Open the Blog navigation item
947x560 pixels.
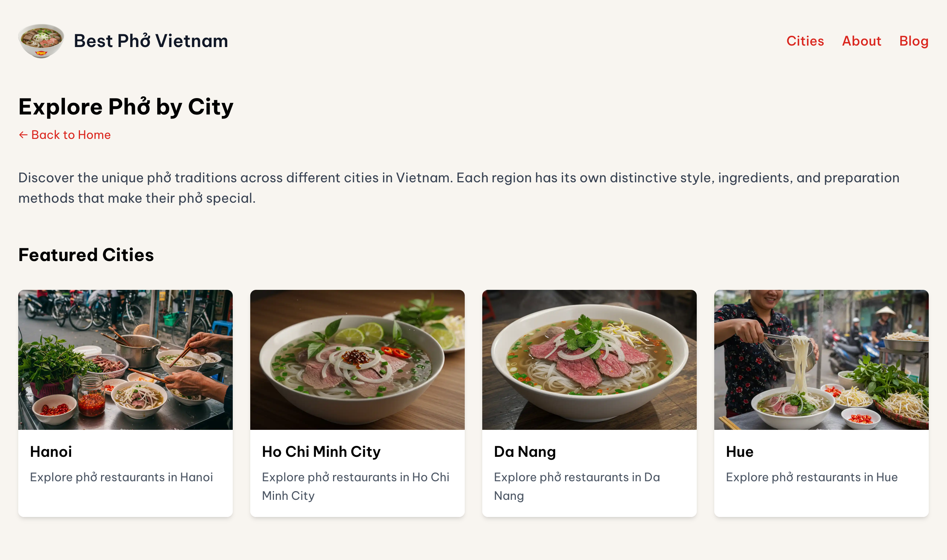click(913, 41)
